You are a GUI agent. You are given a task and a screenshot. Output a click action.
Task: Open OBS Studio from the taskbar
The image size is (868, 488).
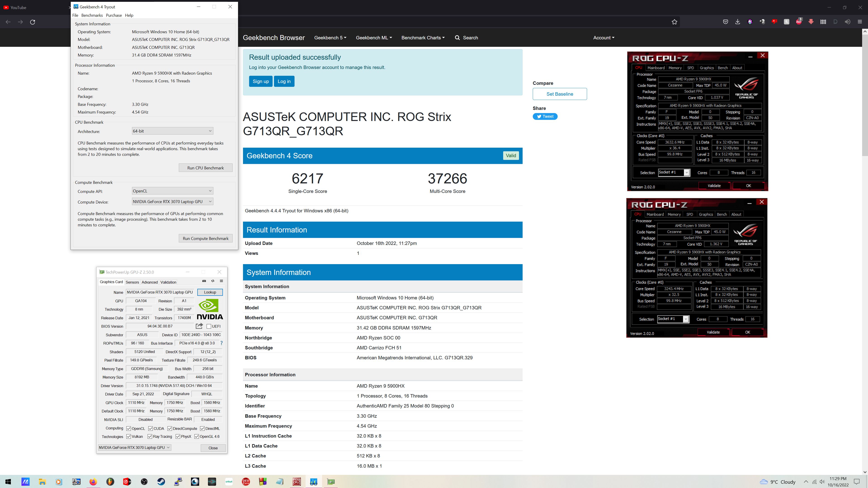[x=144, y=482]
